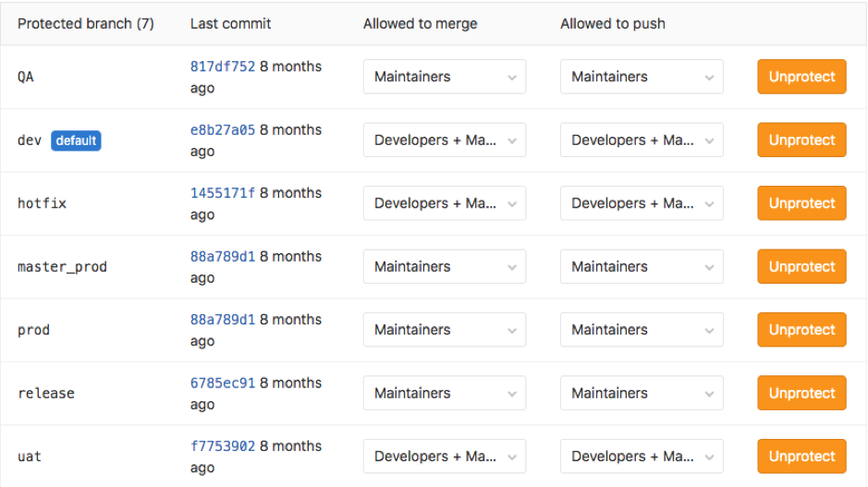Expand dev branch Allowed to merge dropdown
Screen dimensions: 868x487
[x=444, y=140]
